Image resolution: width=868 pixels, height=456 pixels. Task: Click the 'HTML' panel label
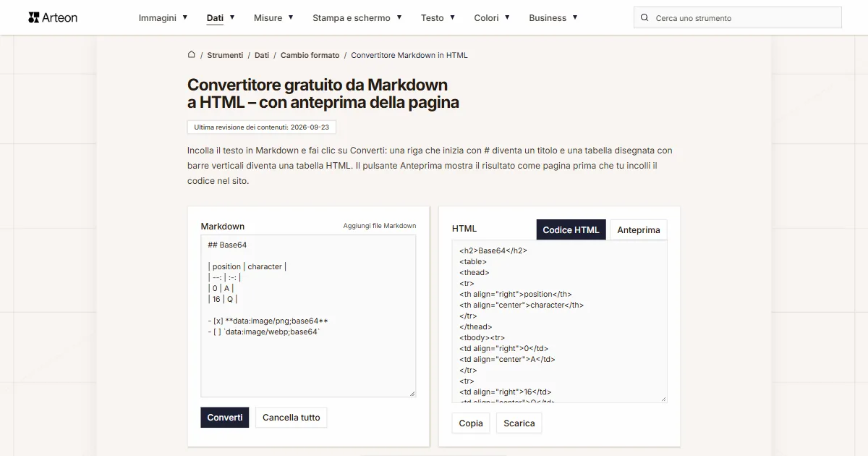(464, 229)
